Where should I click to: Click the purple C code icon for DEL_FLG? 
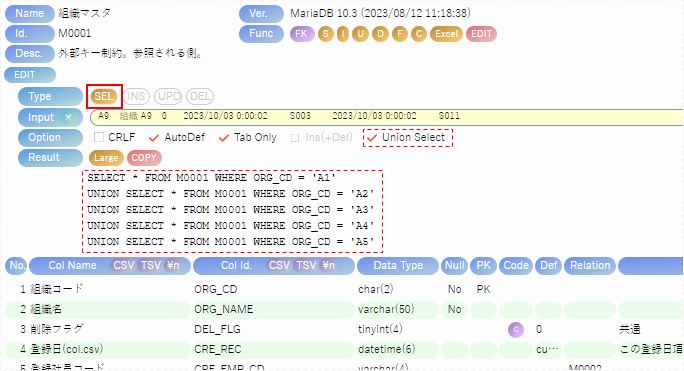pyautogui.click(x=516, y=330)
